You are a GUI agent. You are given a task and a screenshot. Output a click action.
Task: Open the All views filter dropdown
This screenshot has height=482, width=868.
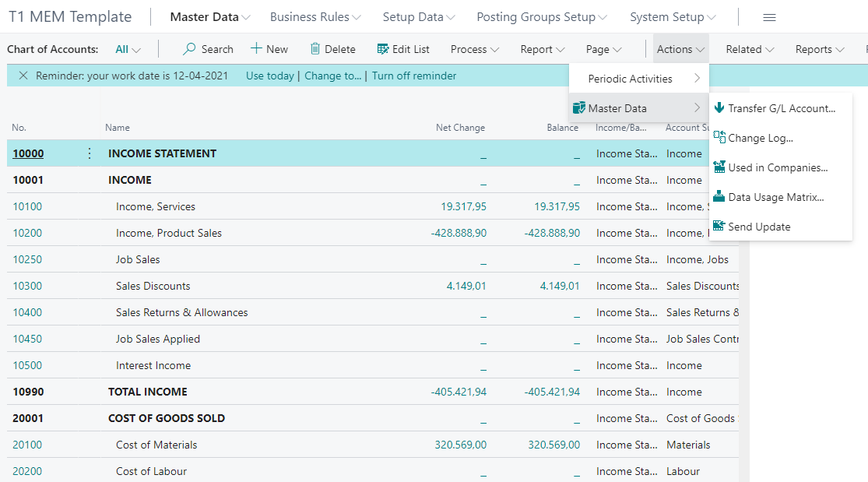point(128,49)
